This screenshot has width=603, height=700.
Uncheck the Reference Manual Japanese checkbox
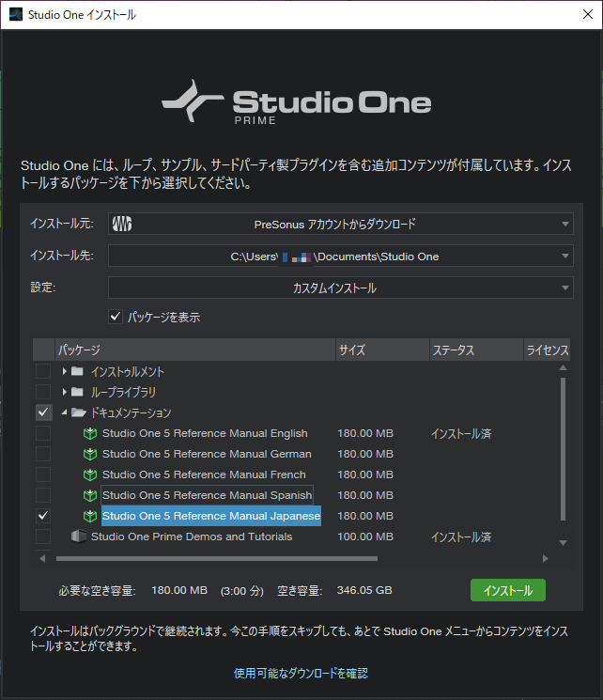point(43,516)
